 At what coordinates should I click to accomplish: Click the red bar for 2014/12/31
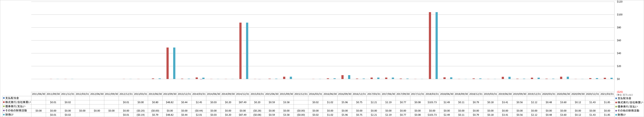(x=240, y=51)
